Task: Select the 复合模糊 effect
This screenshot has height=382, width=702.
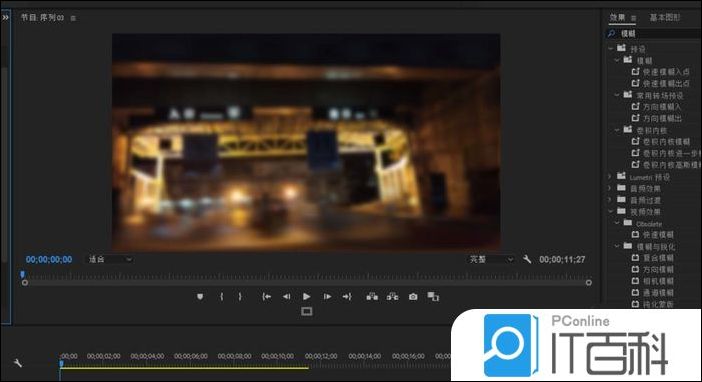Action: (x=658, y=258)
